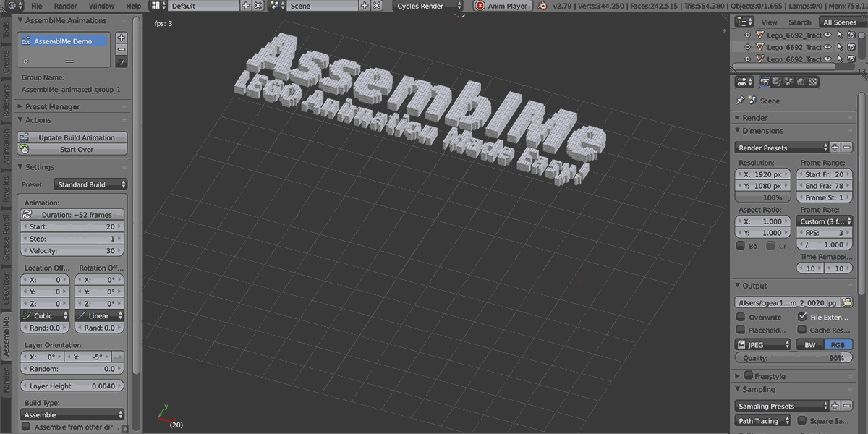Viewport: 868px width, 434px height.
Task: Open the Render Presets dropdown
Action: (781, 148)
